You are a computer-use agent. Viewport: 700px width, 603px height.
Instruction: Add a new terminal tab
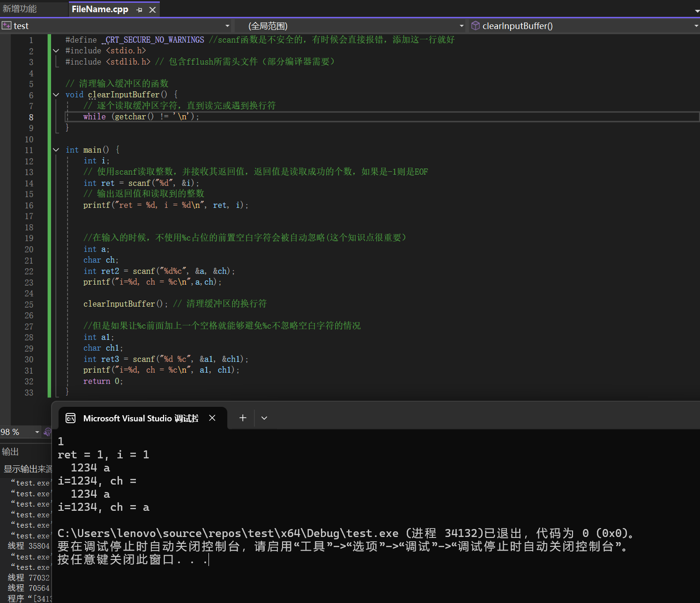(243, 418)
